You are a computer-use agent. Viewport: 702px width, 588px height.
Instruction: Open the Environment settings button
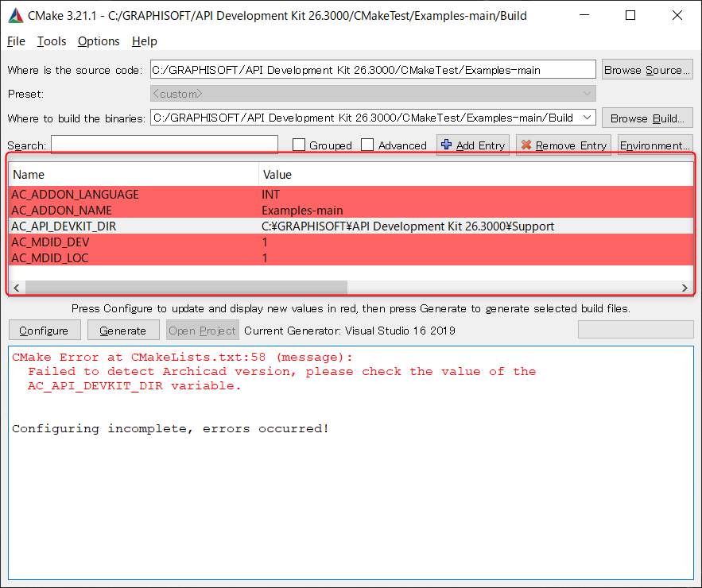click(x=655, y=145)
